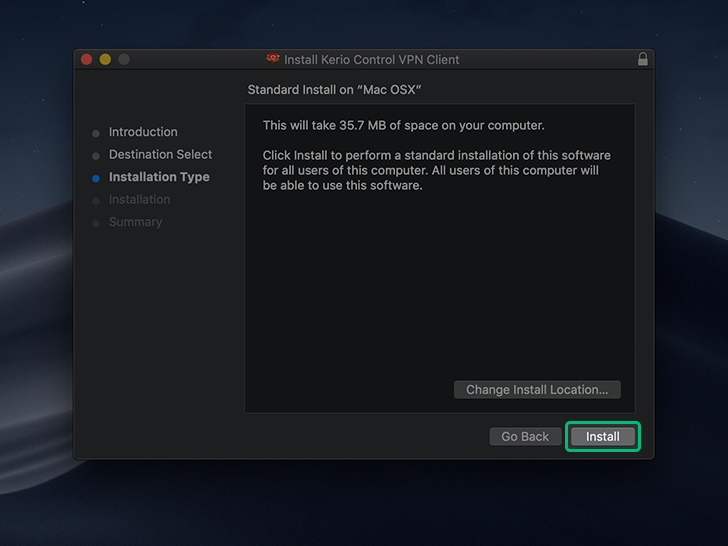Go Back to previous installer step
Image resolution: width=728 pixels, height=546 pixels.
[525, 436]
